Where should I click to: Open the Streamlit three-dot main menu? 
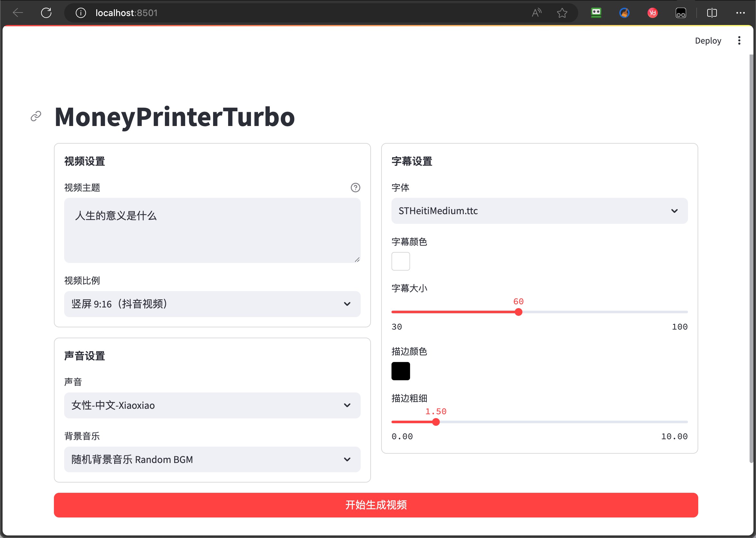(739, 40)
